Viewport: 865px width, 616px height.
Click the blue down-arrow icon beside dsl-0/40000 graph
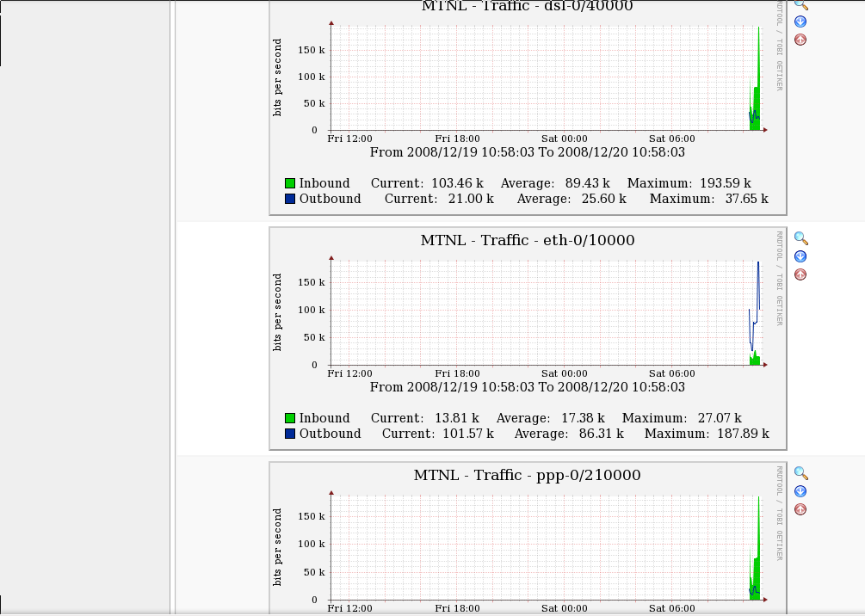[x=800, y=22]
